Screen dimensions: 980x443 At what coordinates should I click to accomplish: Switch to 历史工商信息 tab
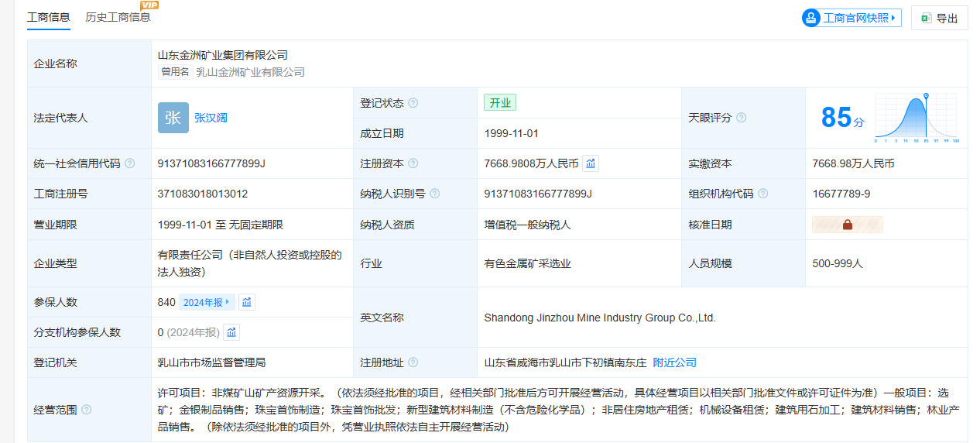[x=118, y=17]
